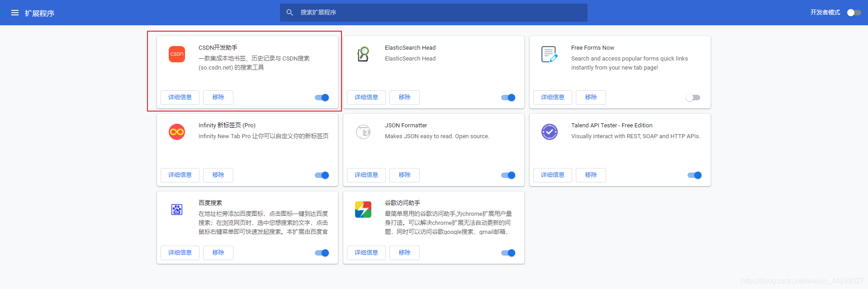Image resolution: width=868 pixels, height=289 pixels.
Task: Click 移除 to remove JSON Formatter
Action: click(x=404, y=175)
